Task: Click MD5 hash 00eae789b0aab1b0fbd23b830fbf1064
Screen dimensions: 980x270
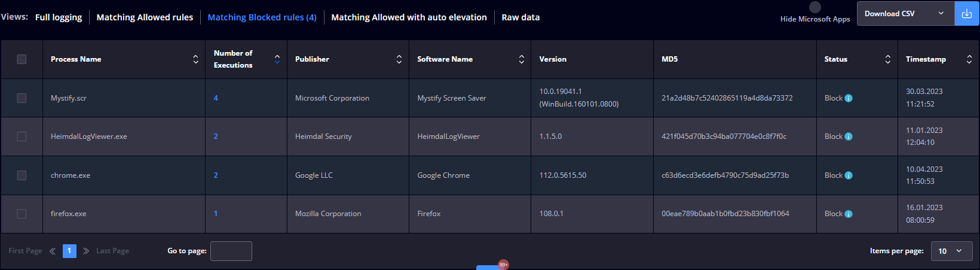Action: (725, 214)
